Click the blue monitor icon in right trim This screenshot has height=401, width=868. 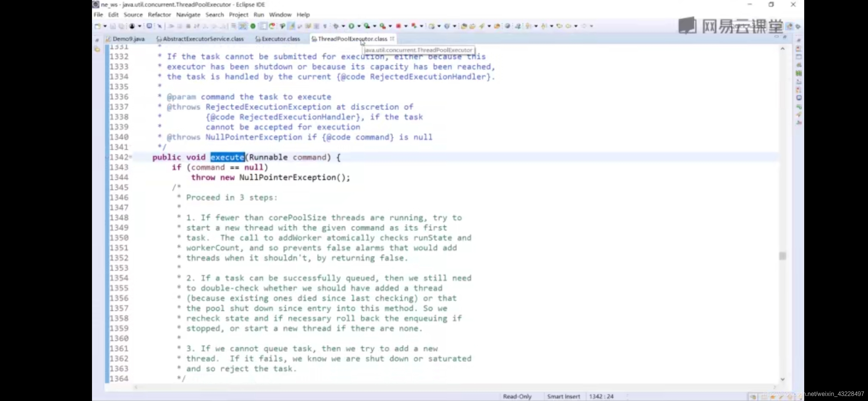click(799, 98)
